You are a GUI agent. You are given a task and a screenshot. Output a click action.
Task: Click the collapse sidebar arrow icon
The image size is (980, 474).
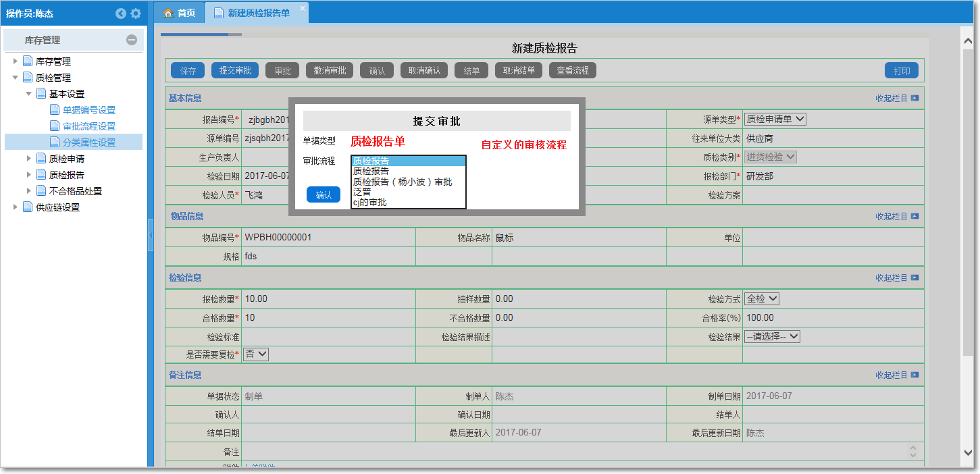(x=121, y=14)
